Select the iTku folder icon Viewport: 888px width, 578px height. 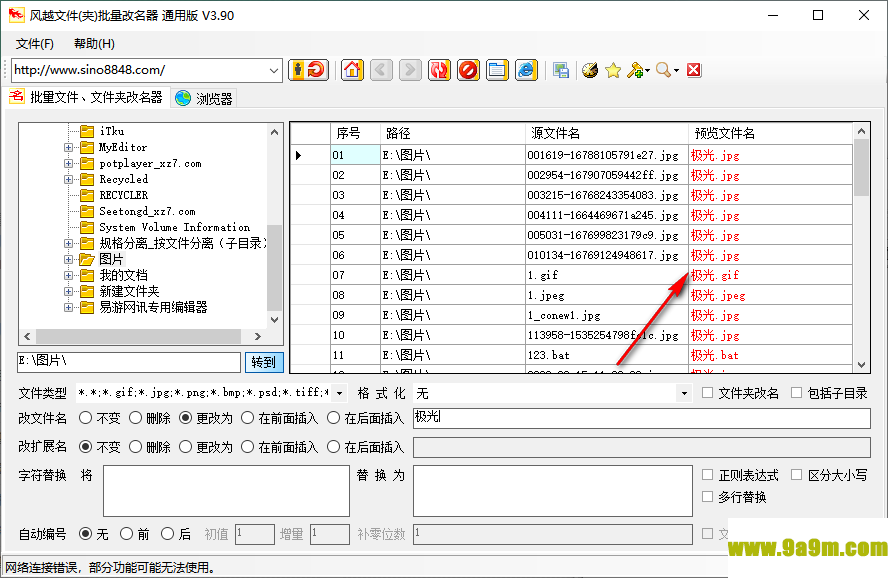coord(87,131)
